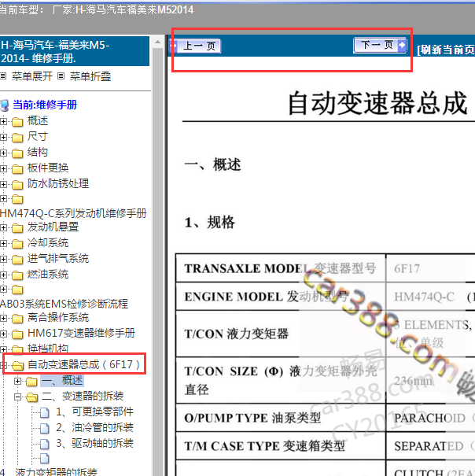Expand the 离合操作系统 folder node
475x476 pixels.
click(3, 318)
